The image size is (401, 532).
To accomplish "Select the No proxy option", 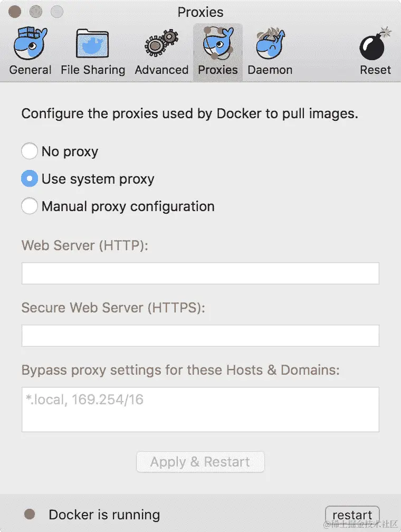I will [x=30, y=151].
